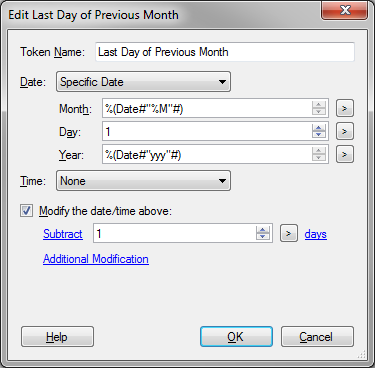Click the OK button
Viewport: 375px width, 368px height.
click(x=236, y=337)
